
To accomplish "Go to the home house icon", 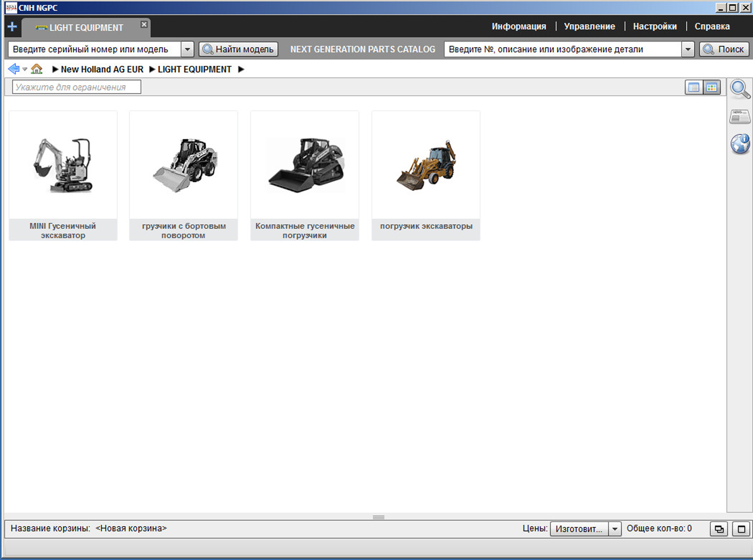I will pyautogui.click(x=37, y=69).
